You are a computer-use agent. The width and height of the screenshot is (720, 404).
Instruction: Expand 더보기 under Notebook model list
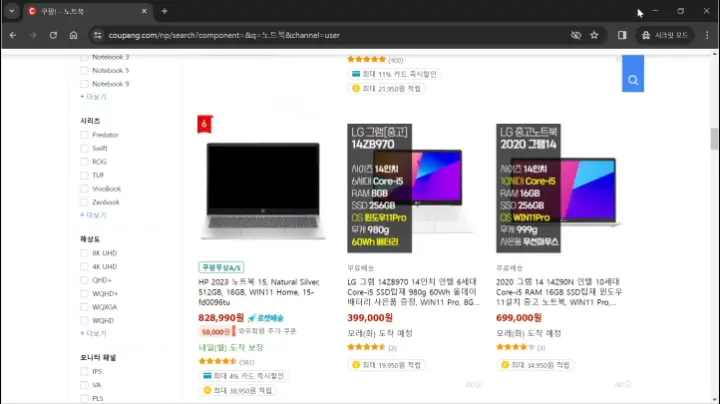point(93,96)
